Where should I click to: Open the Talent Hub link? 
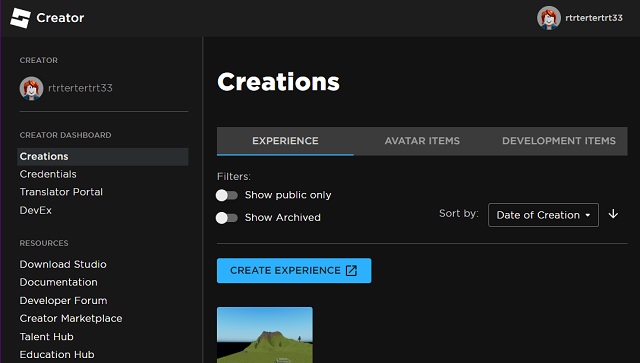coord(47,337)
